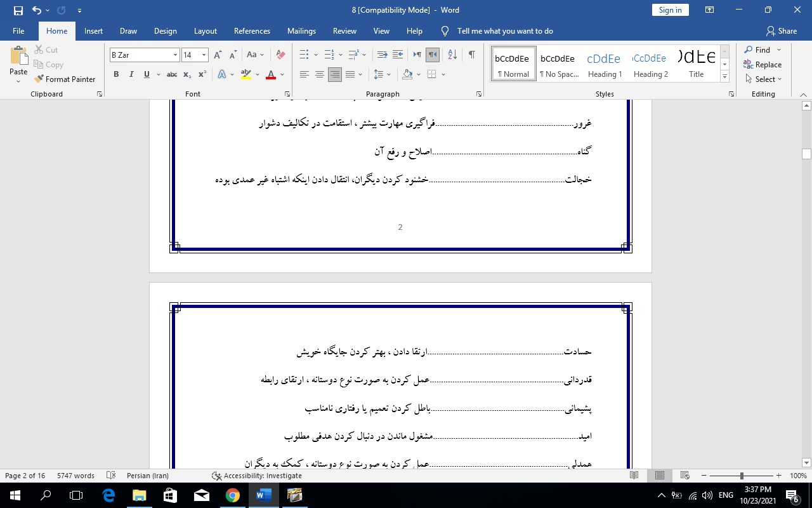Expand the Styles gallery more arrow
The image size is (812, 508).
(724, 76)
